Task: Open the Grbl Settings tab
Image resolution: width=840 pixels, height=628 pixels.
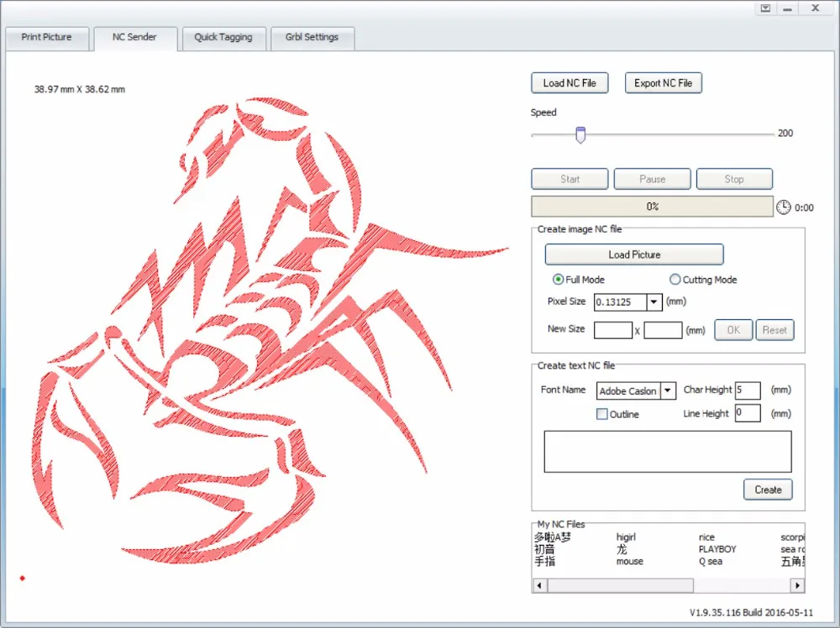Action: click(312, 38)
